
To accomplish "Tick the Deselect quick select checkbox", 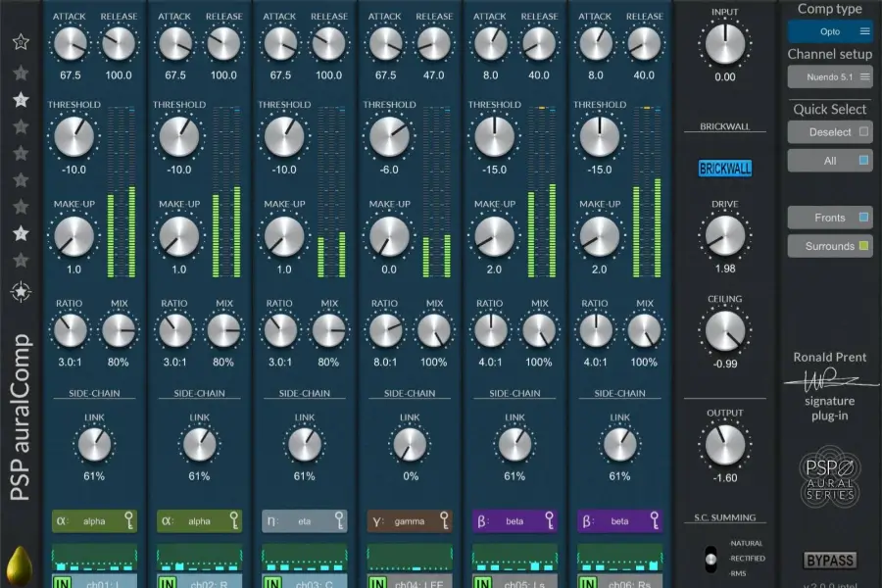I will [864, 131].
